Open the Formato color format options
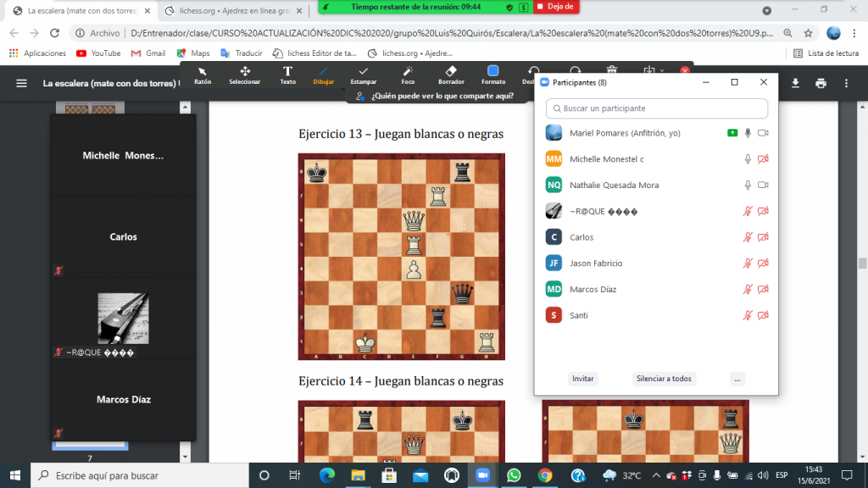The height and width of the screenshot is (488, 868). coord(493,75)
